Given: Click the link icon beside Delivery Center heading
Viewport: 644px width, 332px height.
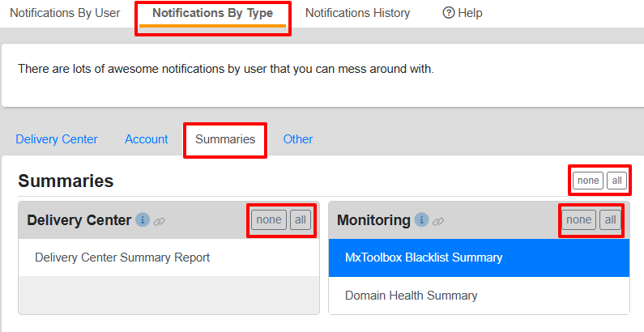Looking at the screenshot, I should pyautogui.click(x=160, y=221).
